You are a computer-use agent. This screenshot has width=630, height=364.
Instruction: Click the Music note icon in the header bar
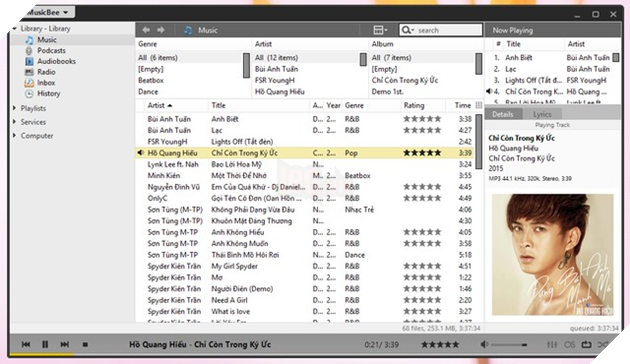188,30
